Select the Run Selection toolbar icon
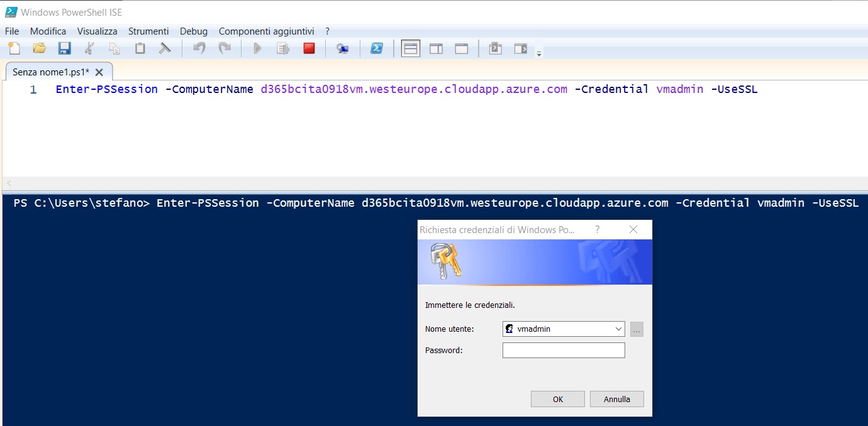The image size is (868, 426). [283, 48]
